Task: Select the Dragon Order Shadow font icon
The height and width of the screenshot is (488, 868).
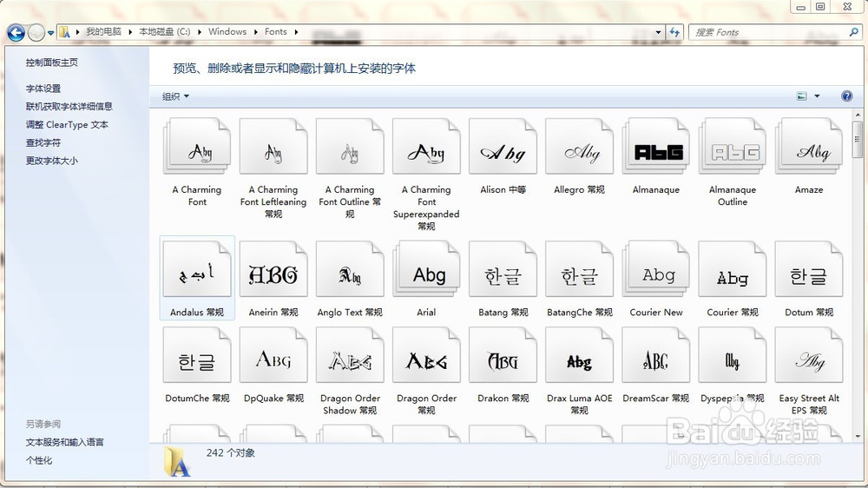Action: pos(350,355)
